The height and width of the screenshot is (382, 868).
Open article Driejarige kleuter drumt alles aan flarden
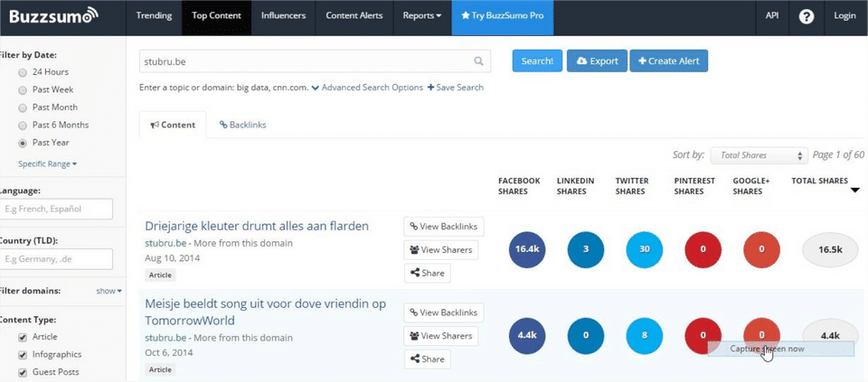click(x=256, y=226)
